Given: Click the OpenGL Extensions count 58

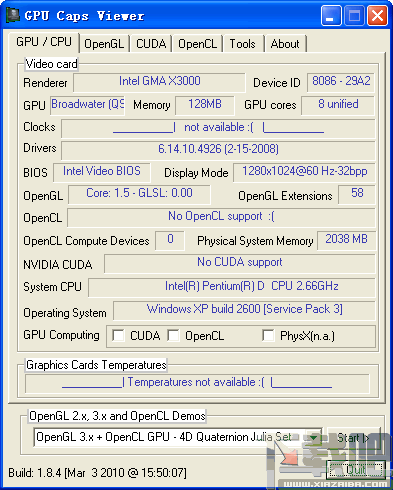Looking at the screenshot, I should [357, 195].
